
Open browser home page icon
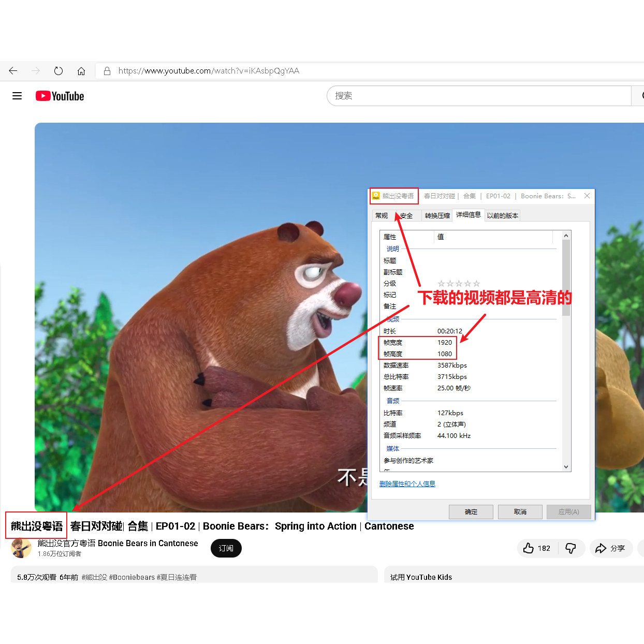[81, 71]
